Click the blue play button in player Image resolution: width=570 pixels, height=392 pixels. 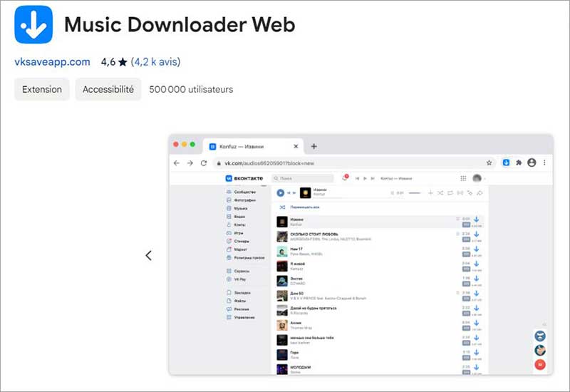coord(280,192)
